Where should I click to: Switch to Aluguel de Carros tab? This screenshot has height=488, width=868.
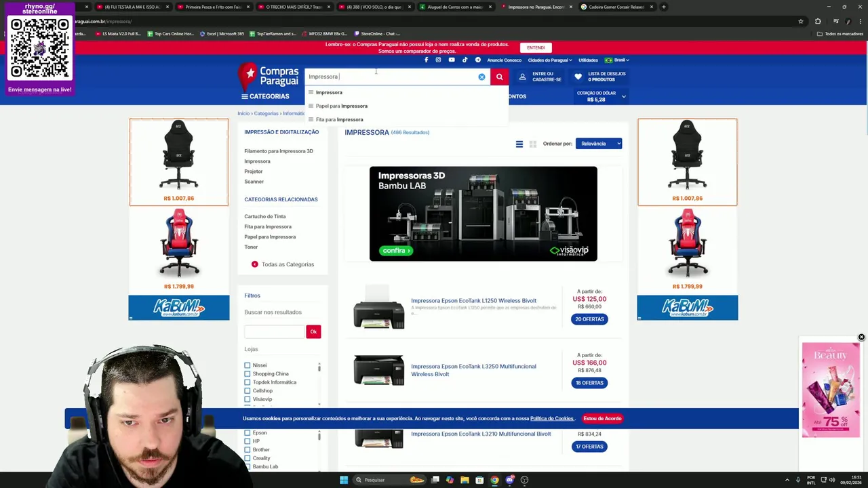click(455, 7)
